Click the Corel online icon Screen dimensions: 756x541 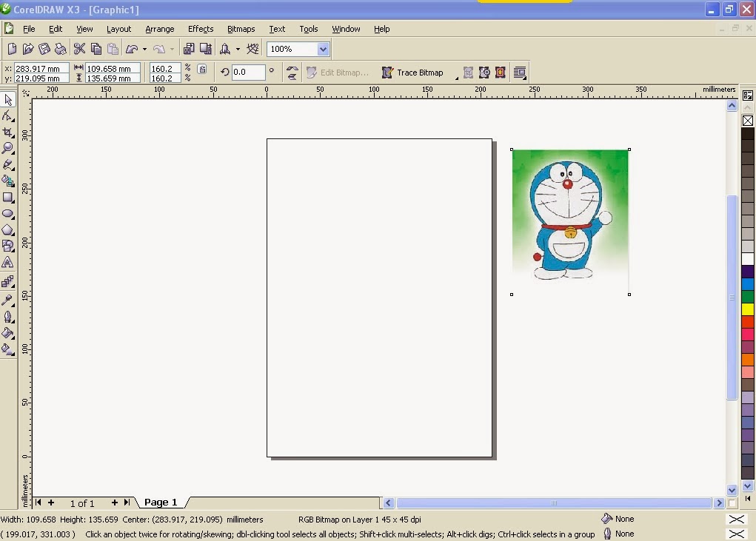[252, 49]
